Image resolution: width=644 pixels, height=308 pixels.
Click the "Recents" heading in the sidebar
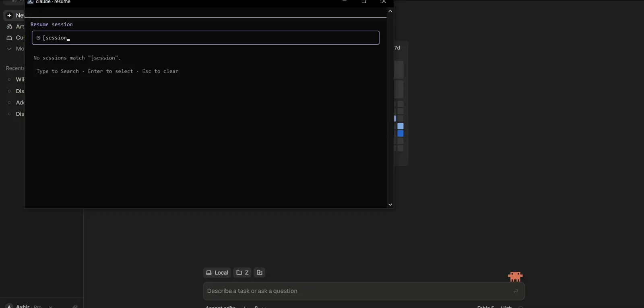(x=15, y=68)
